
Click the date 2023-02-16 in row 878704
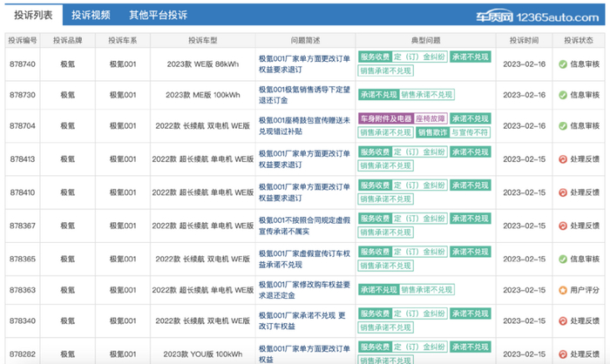pos(524,126)
